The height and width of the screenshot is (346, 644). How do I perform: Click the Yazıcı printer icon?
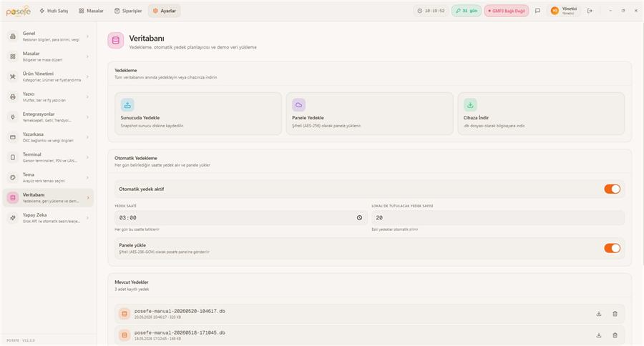pos(13,97)
